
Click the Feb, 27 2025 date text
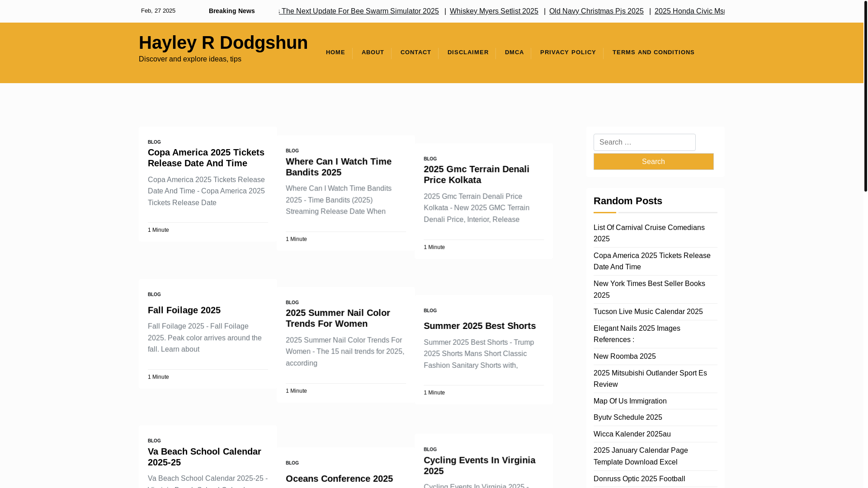click(x=158, y=11)
